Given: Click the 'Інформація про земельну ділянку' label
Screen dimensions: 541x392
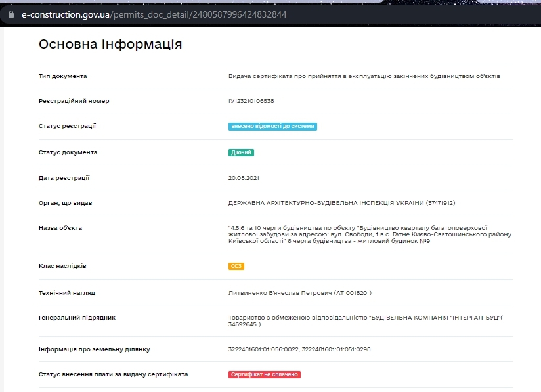Looking at the screenshot, I should (94, 349).
